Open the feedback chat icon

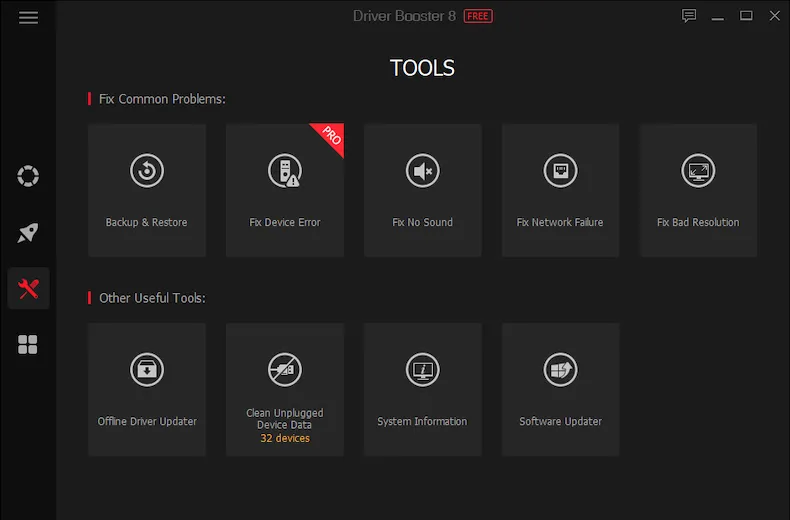[689, 16]
